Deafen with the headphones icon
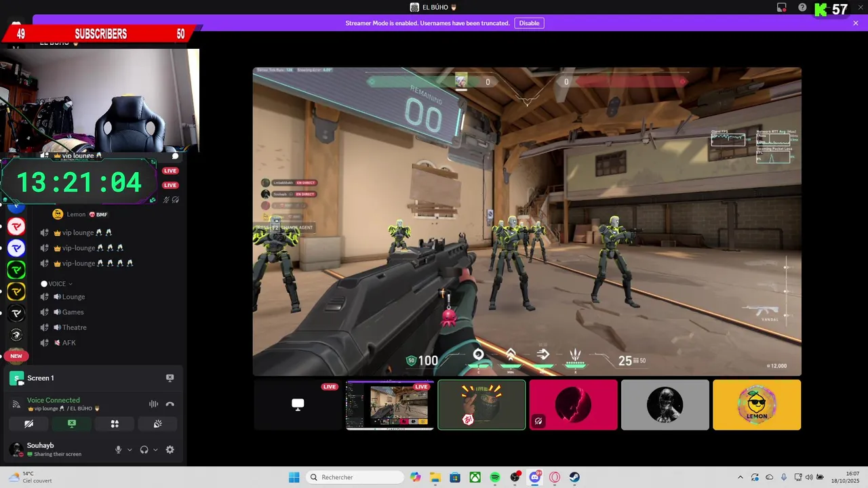 point(144,449)
